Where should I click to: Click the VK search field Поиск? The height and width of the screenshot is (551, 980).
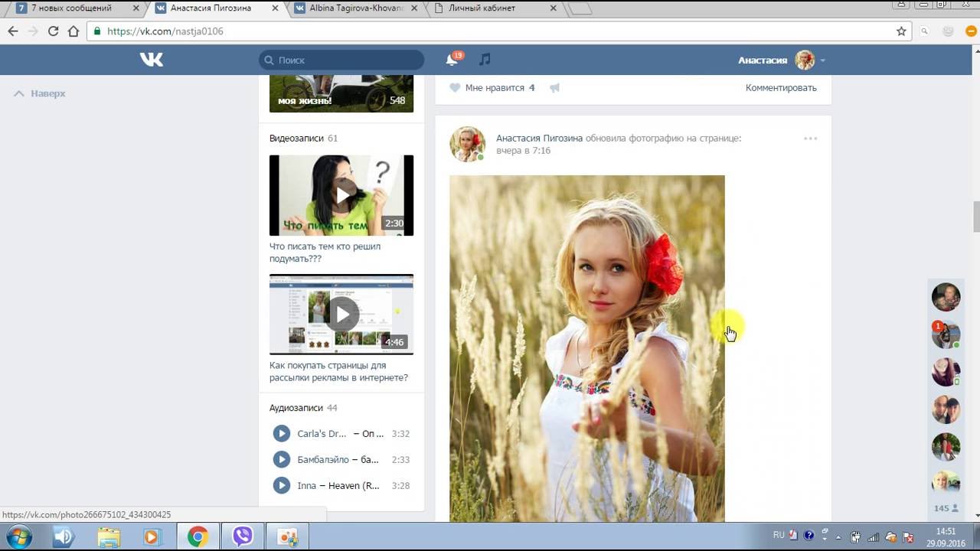point(341,60)
